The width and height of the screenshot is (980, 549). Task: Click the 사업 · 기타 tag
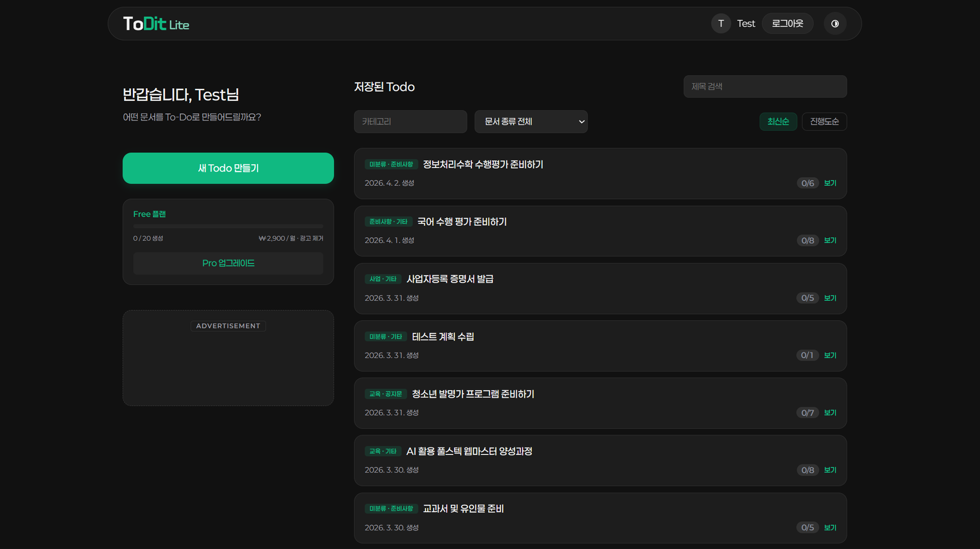point(383,279)
